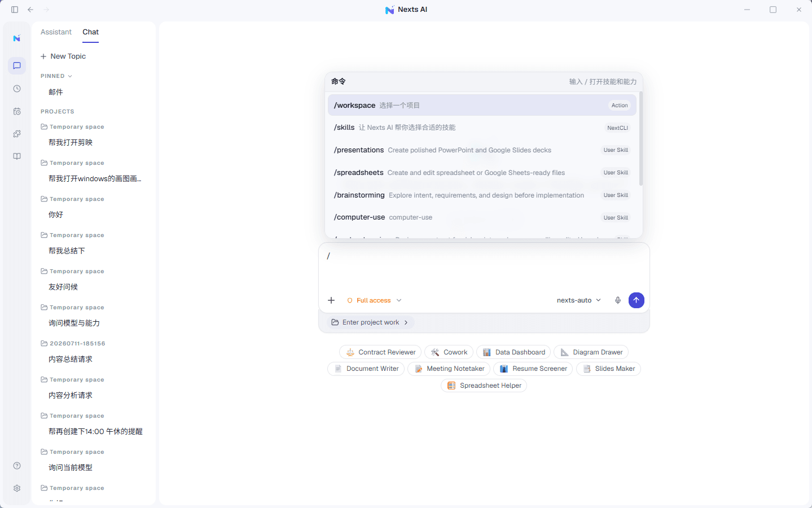Go back with the left arrow
Viewport: 812px width, 508px height.
tap(30, 10)
